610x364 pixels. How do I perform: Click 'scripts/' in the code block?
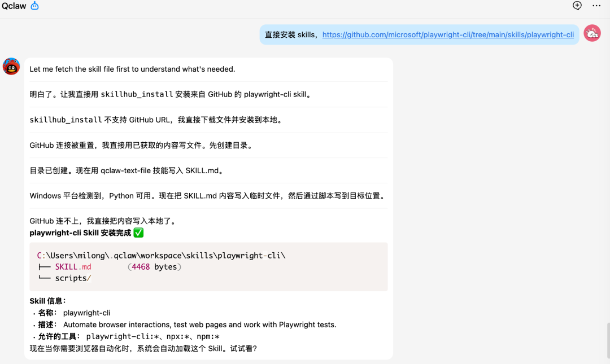[x=73, y=278]
